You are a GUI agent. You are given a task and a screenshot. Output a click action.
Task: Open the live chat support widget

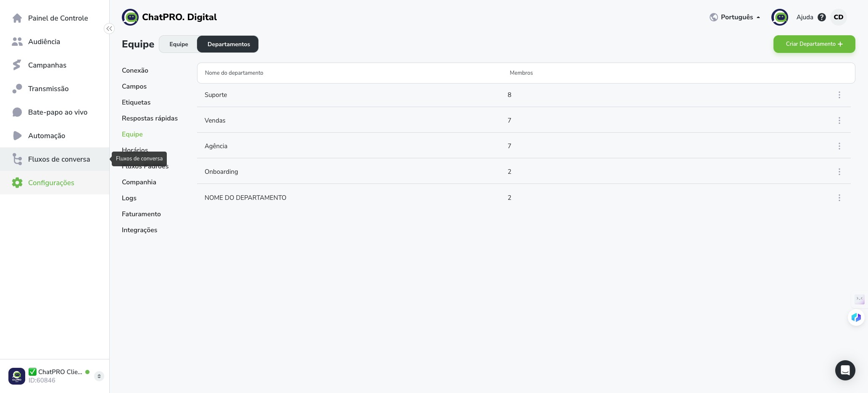[x=845, y=370]
